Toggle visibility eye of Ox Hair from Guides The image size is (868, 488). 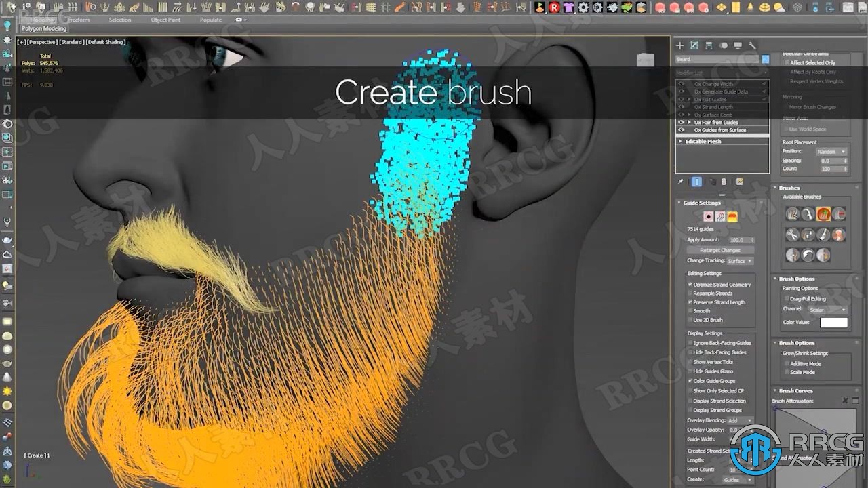[682, 123]
